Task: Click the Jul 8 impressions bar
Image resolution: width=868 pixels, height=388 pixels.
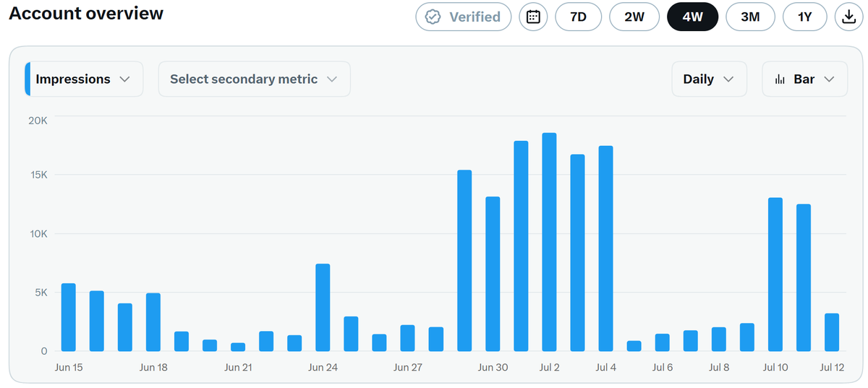Action: point(719,340)
